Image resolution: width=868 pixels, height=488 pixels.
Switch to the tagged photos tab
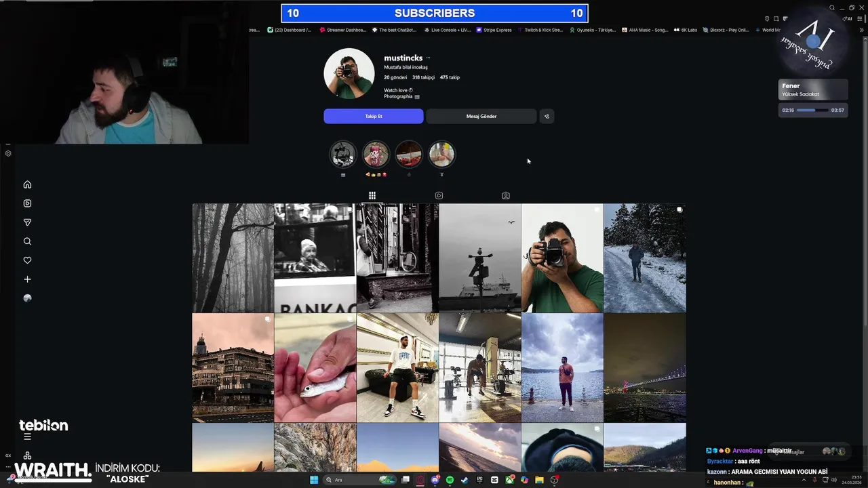pos(506,195)
